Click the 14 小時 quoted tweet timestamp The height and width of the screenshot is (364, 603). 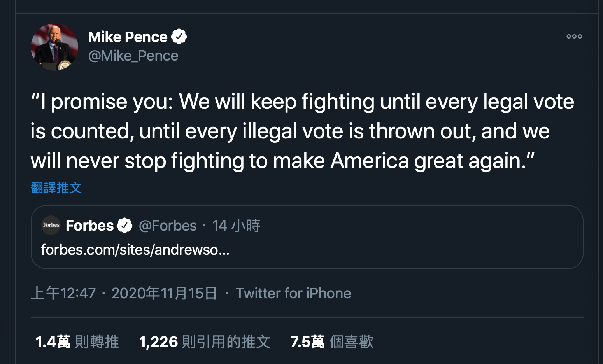pos(236,226)
